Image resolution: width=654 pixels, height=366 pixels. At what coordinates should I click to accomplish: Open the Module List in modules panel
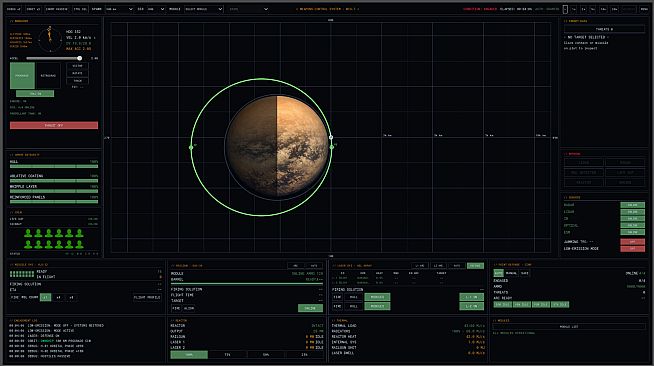(x=569, y=327)
